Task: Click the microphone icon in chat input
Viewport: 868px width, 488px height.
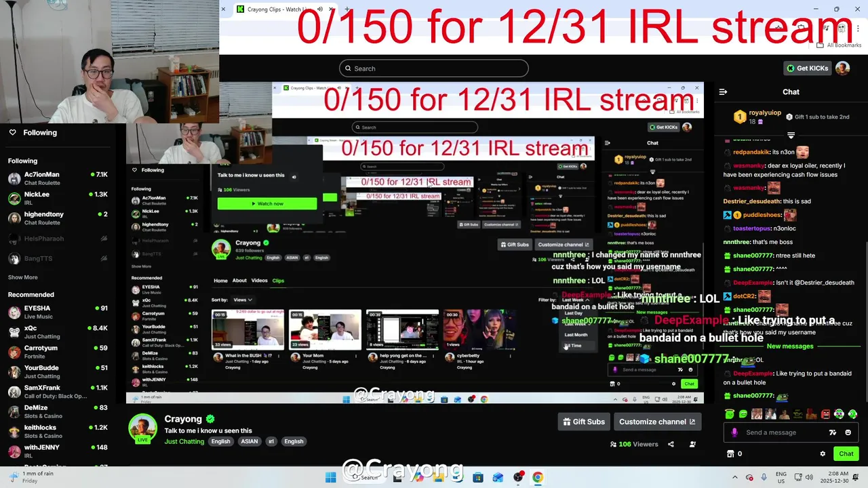Action: click(x=734, y=432)
